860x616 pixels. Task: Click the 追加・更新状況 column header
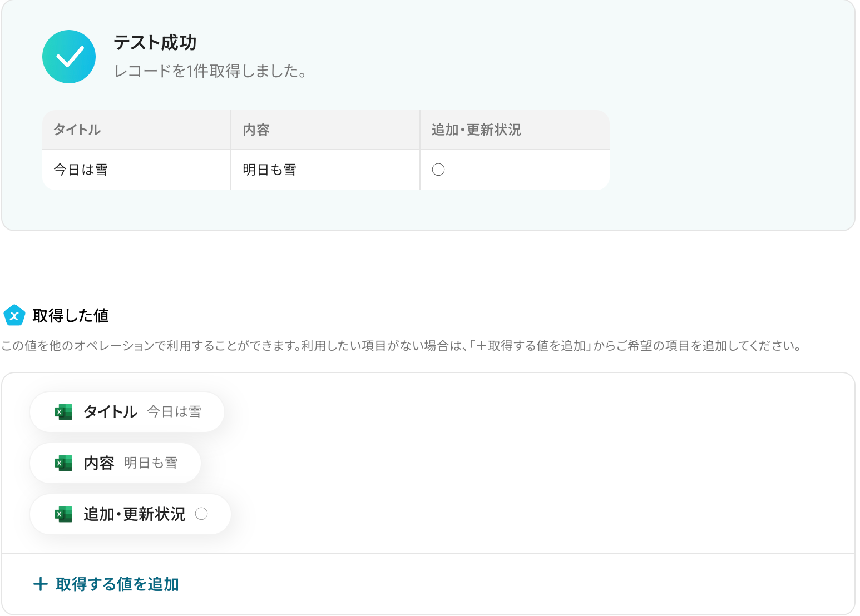click(x=476, y=130)
